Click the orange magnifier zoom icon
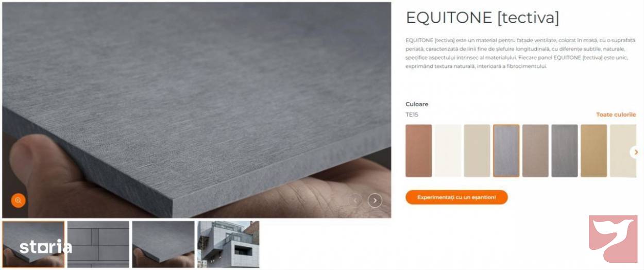The height and width of the screenshot is (270, 644). [18, 200]
